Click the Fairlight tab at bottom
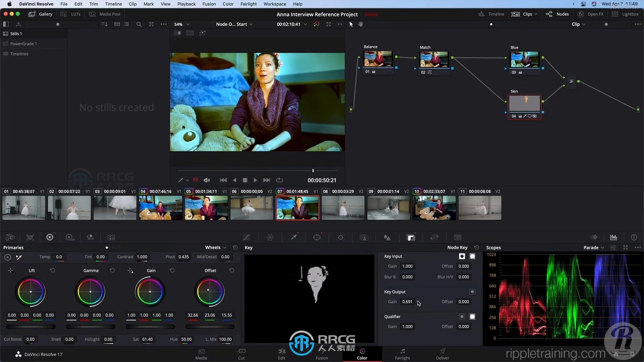 [x=402, y=354]
